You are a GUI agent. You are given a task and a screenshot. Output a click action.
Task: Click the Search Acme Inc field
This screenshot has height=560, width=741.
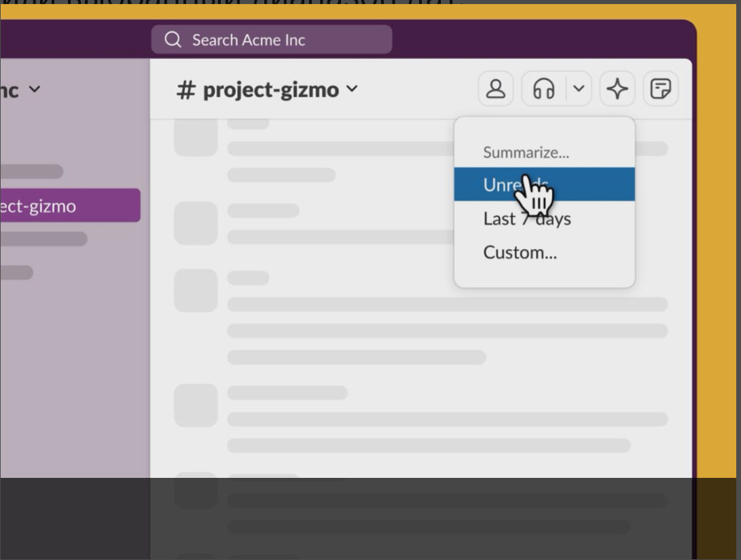(271, 39)
